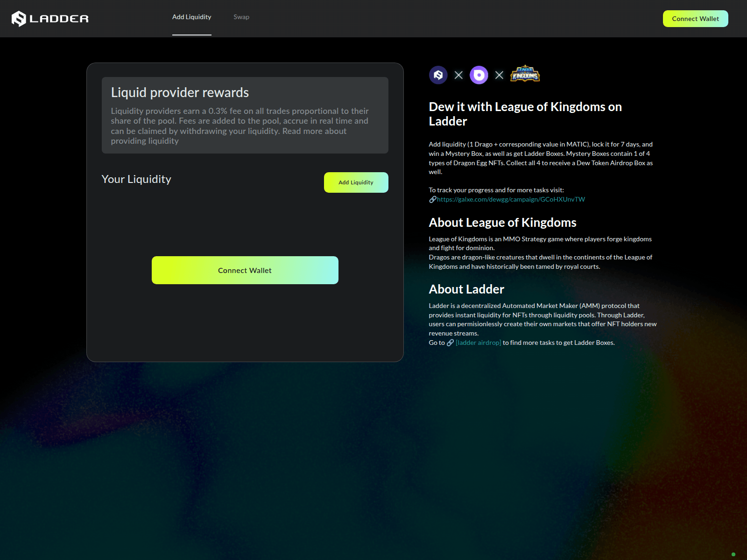
Task: Click Add Liquidity button beside Your Liquidity
Action: (x=356, y=182)
